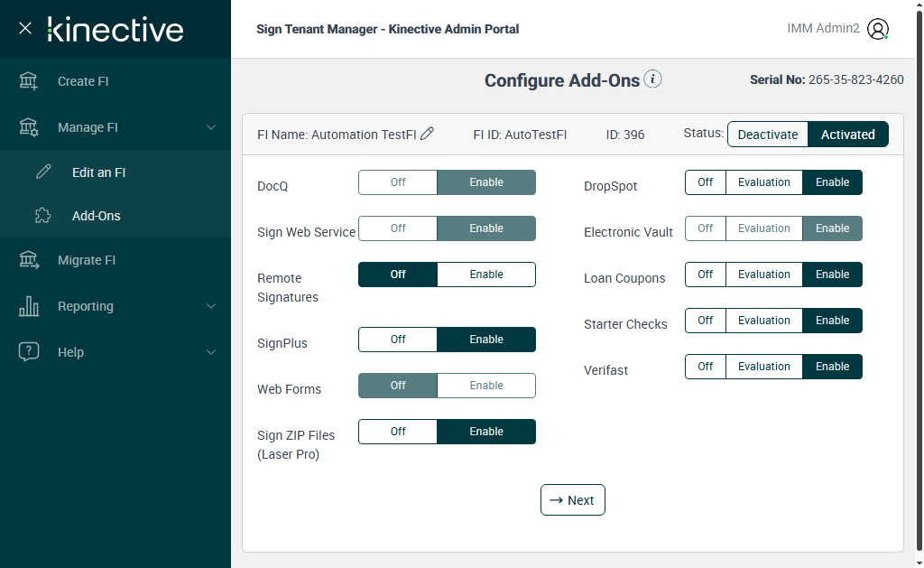The image size is (924, 568).
Task: Click the Create FI bank icon
Action: coord(28,81)
